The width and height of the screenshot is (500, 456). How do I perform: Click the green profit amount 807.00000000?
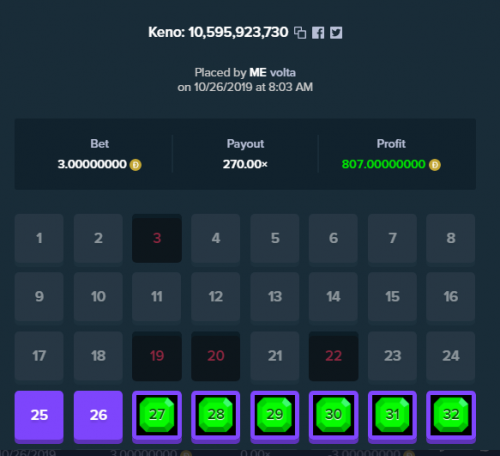384,164
